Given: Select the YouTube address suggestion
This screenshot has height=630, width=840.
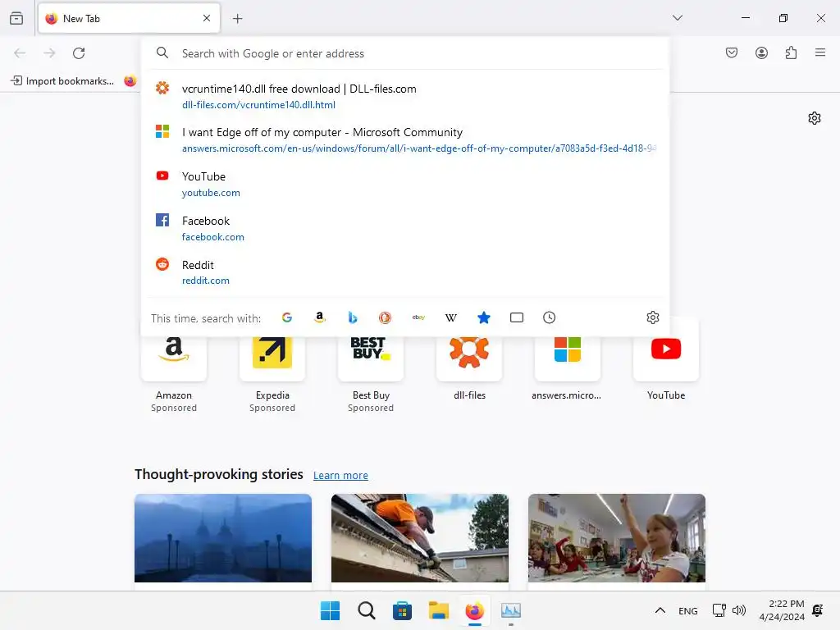Looking at the screenshot, I should [x=405, y=185].
